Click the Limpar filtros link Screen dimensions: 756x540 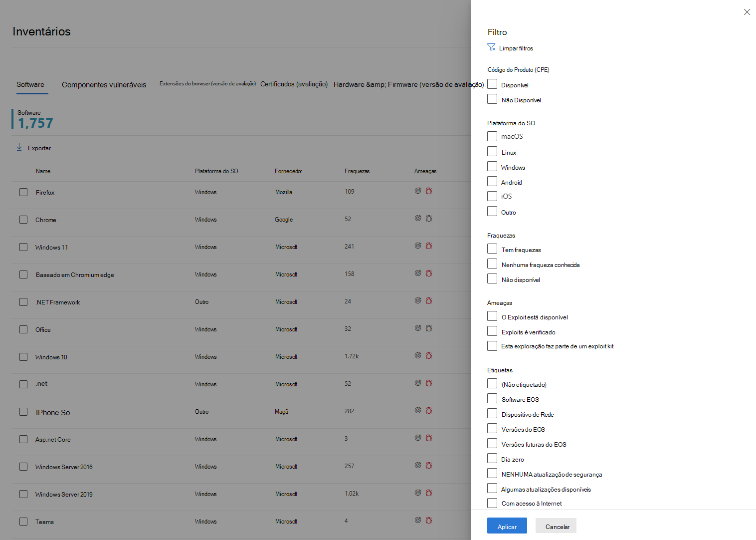516,48
